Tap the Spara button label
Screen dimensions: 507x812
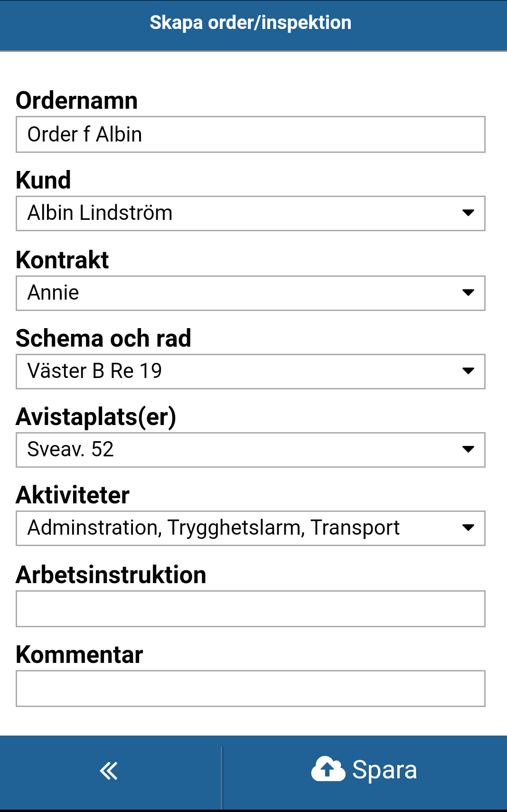(x=385, y=770)
